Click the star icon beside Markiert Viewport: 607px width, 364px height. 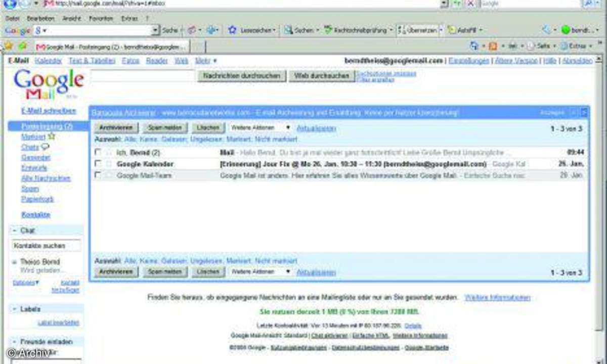click(52, 136)
